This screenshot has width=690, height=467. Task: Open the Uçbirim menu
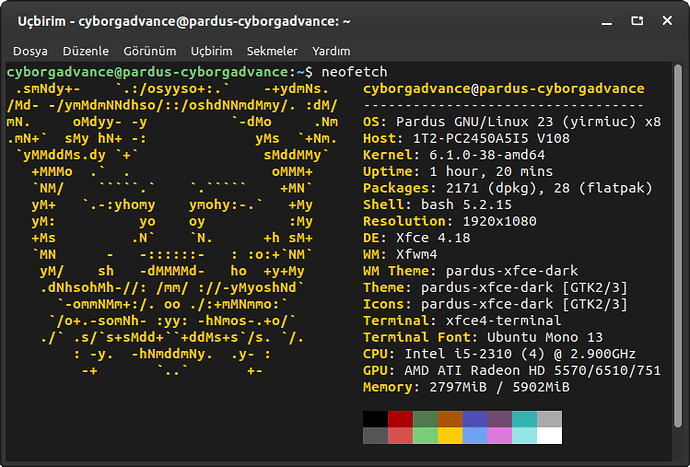[211, 51]
